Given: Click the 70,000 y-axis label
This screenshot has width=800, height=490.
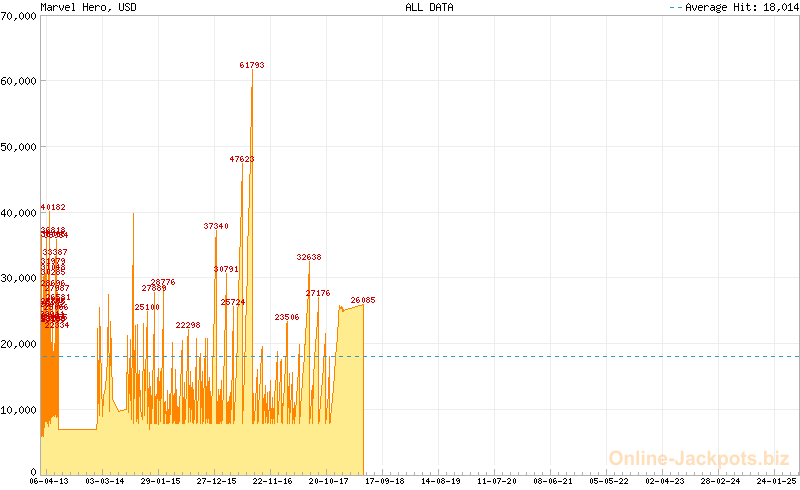Looking at the screenshot, I should point(19,16).
